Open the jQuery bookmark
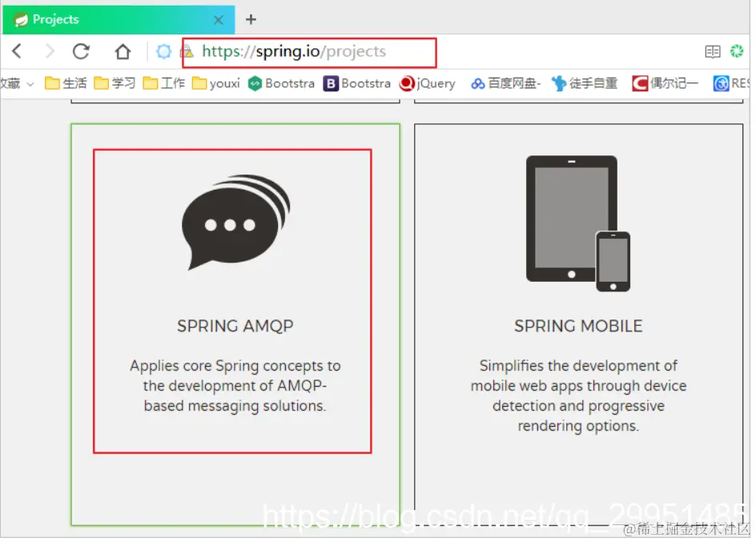This screenshot has height=542, width=756. pyautogui.click(x=428, y=83)
